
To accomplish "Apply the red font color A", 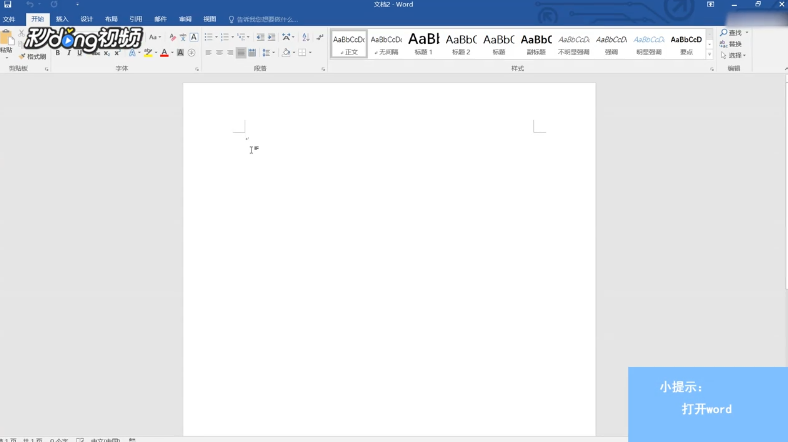I will tap(164, 53).
